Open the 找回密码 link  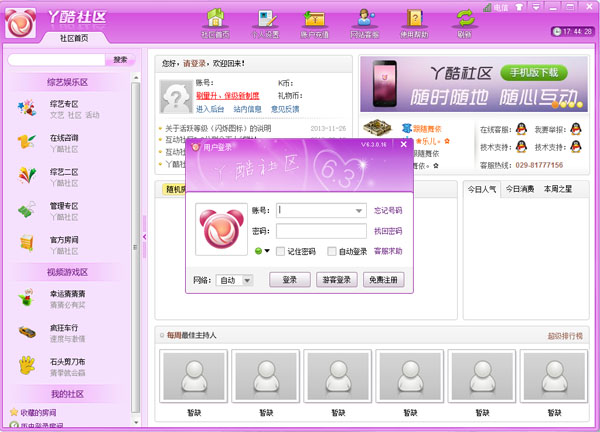[388, 231]
